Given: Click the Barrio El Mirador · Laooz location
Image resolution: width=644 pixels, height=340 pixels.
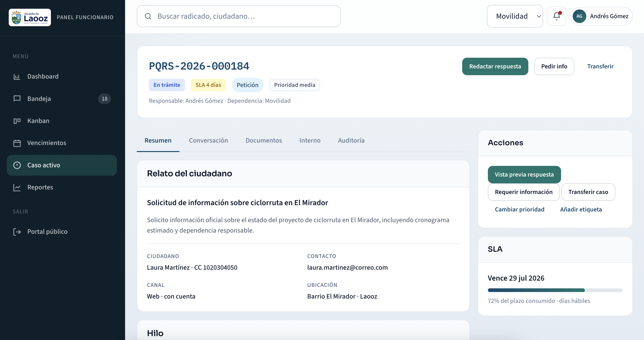Looking at the screenshot, I should (x=342, y=296).
